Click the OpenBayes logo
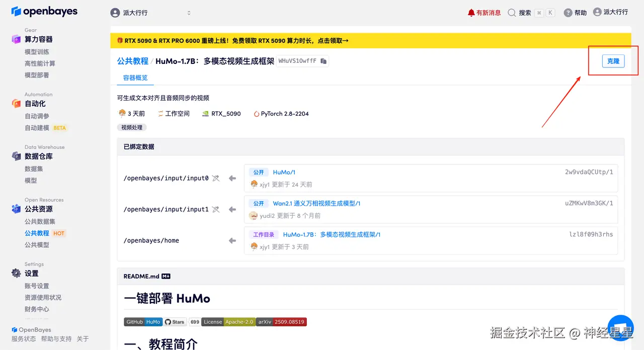644x350 pixels. click(44, 12)
